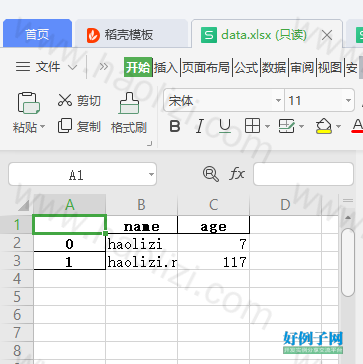Toggle italic formatting
Image resolution: width=363 pixels, height=364 pixels.
pos(200,126)
